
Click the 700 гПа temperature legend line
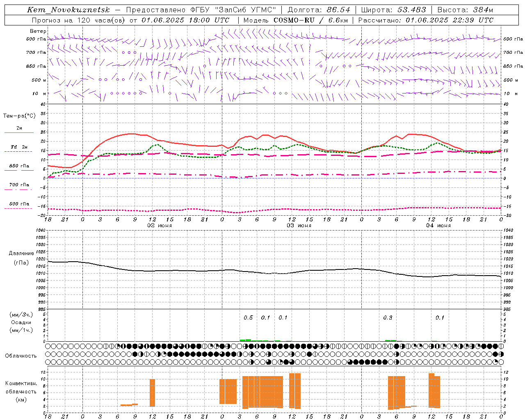(x=19, y=189)
